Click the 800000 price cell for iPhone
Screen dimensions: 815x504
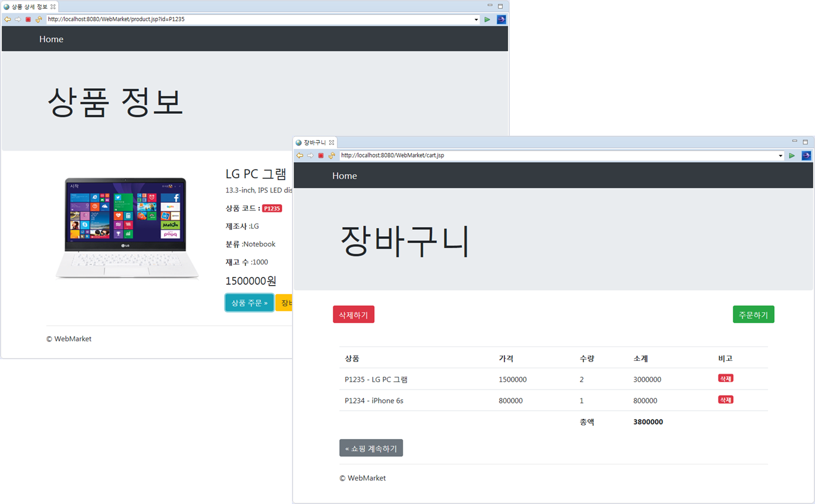510,401
